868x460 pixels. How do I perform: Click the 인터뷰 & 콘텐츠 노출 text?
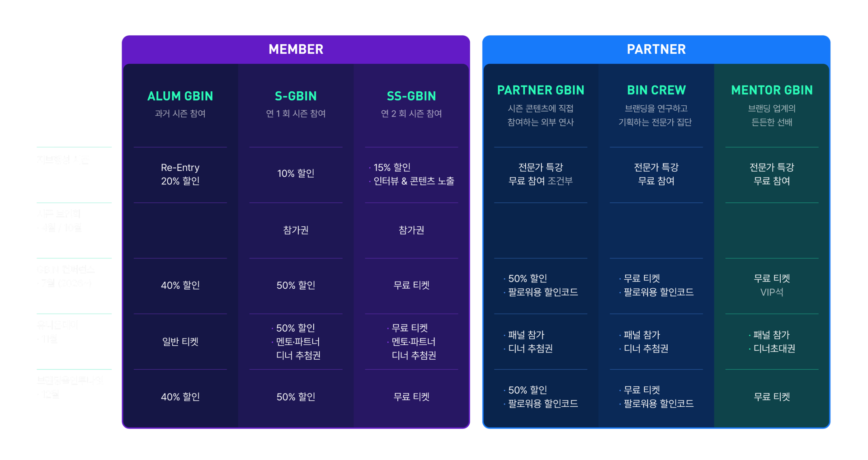[414, 181]
